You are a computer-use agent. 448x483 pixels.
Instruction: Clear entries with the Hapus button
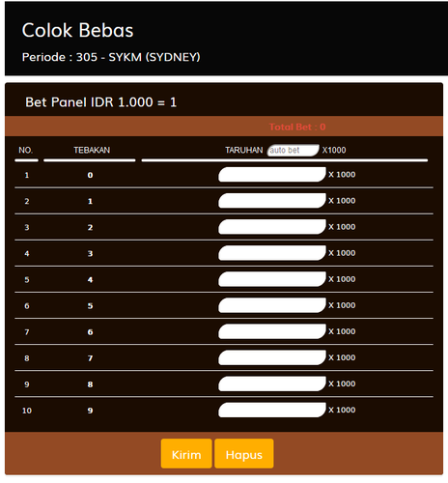tap(244, 453)
